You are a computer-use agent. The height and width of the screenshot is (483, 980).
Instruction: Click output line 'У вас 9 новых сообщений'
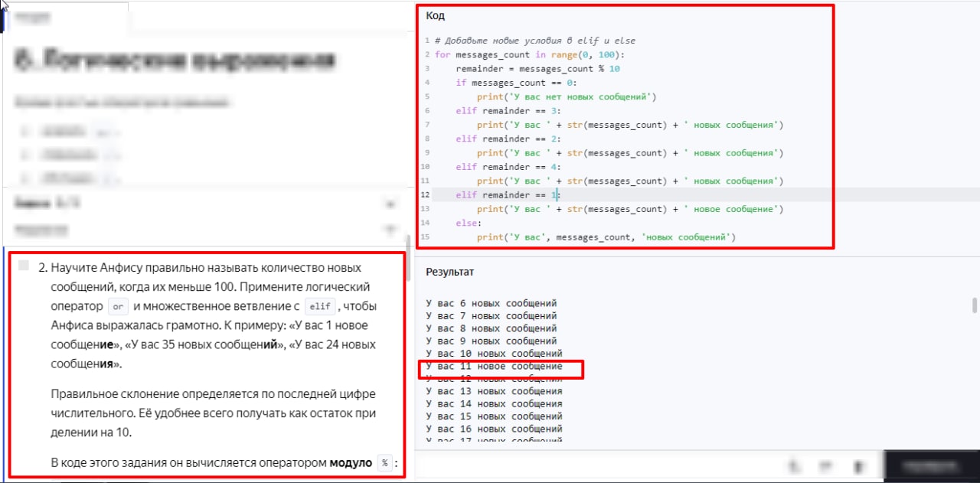[x=492, y=341]
